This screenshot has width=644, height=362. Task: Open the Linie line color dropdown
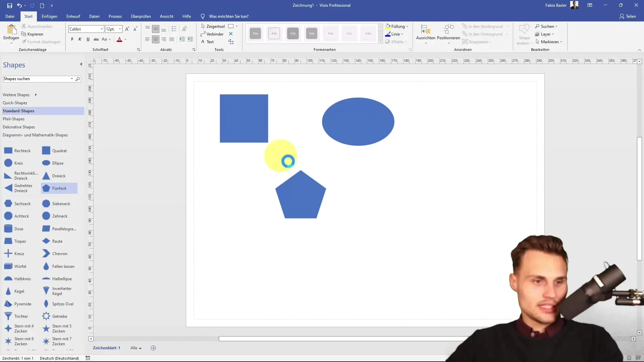coord(394,34)
